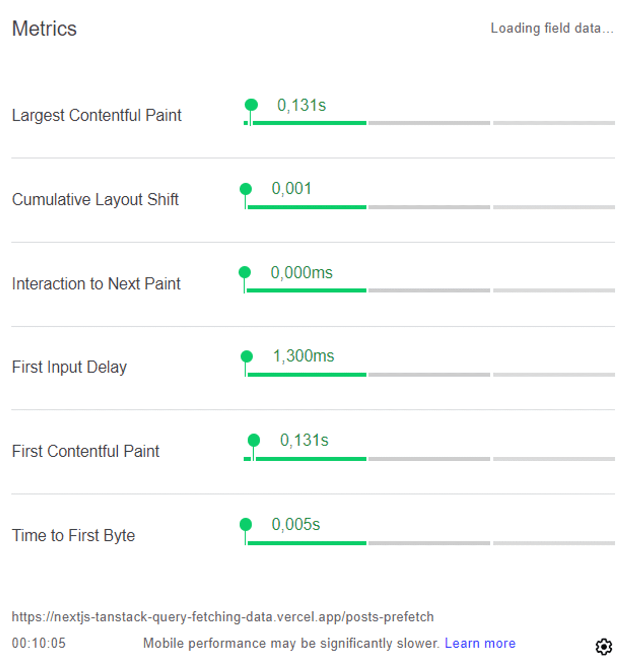Click the 1,300ms First Input Delay value

(x=303, y=356)
